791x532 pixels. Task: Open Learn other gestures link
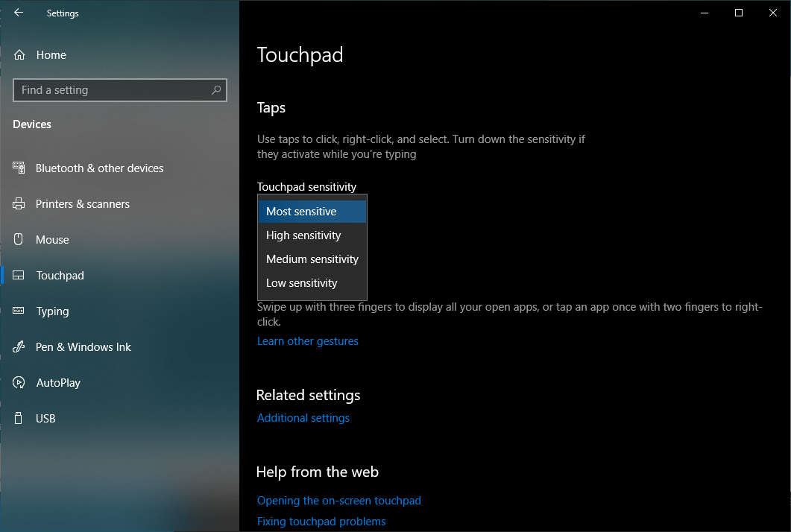click(307, 341)
